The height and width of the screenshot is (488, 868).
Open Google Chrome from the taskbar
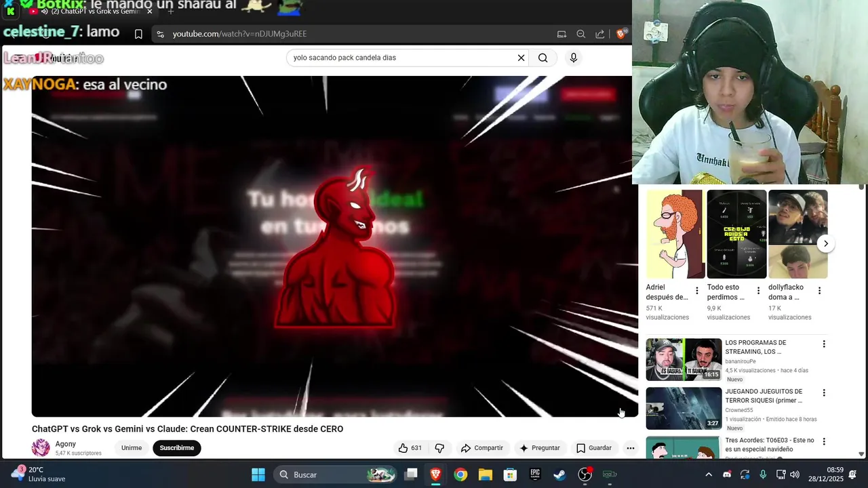pyautogui.click(x=460, y=474)
